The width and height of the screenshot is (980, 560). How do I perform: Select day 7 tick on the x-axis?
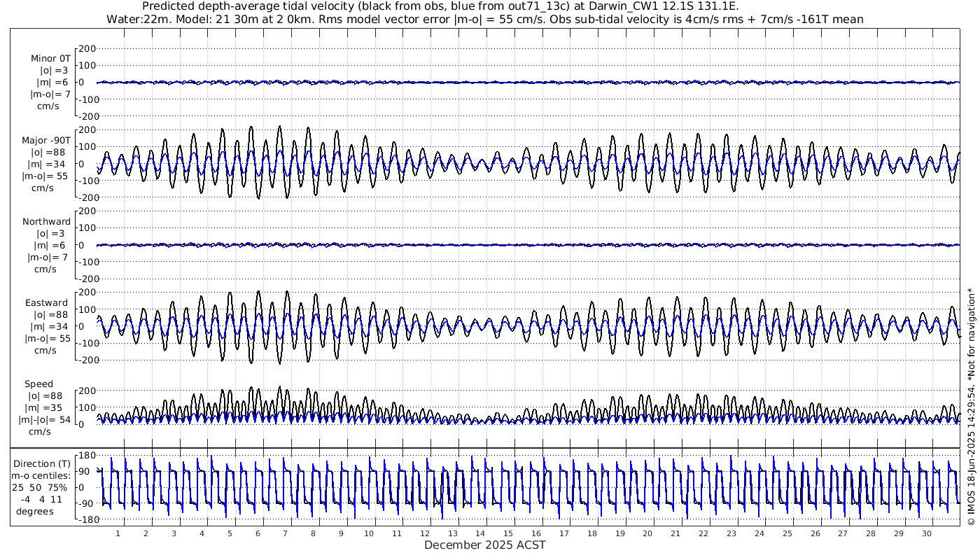click(x=285, y=533)
